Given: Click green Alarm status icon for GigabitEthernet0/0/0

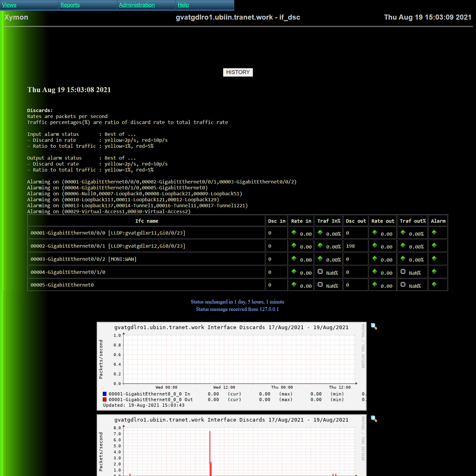Looking at the screenshot, I should (434, 232).
